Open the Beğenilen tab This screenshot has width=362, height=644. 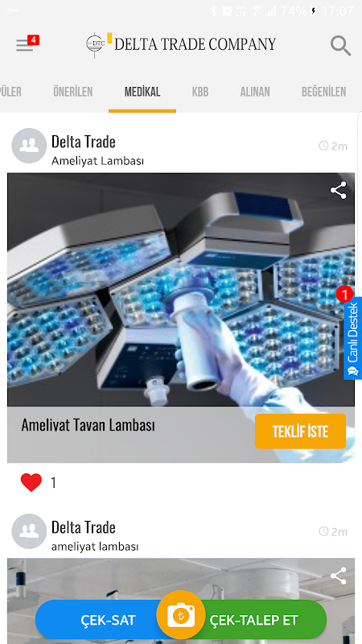[x=324, y=92]
